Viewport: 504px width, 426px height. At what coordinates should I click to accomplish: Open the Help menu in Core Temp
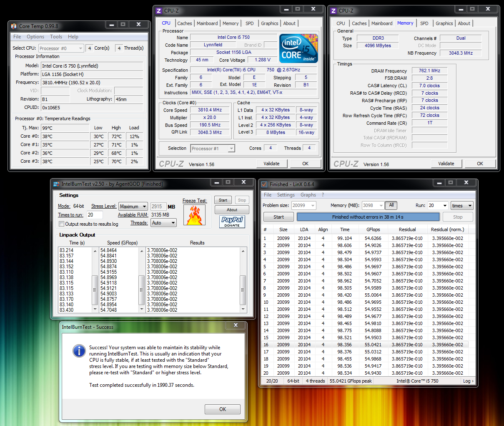(73, 37)
